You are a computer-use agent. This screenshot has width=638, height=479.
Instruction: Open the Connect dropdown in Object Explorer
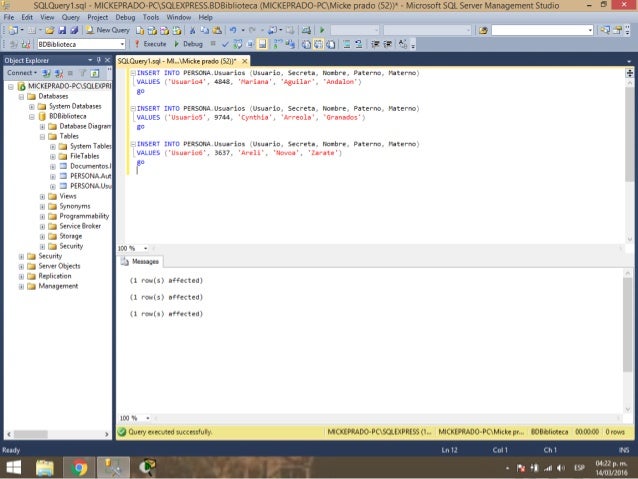tap(22, 73)
